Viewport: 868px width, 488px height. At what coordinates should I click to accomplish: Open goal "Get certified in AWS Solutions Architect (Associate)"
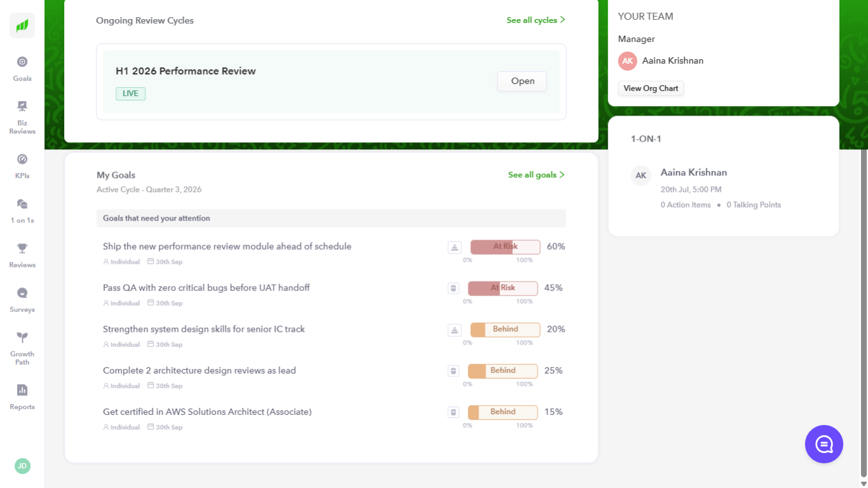tap(207, 412)
